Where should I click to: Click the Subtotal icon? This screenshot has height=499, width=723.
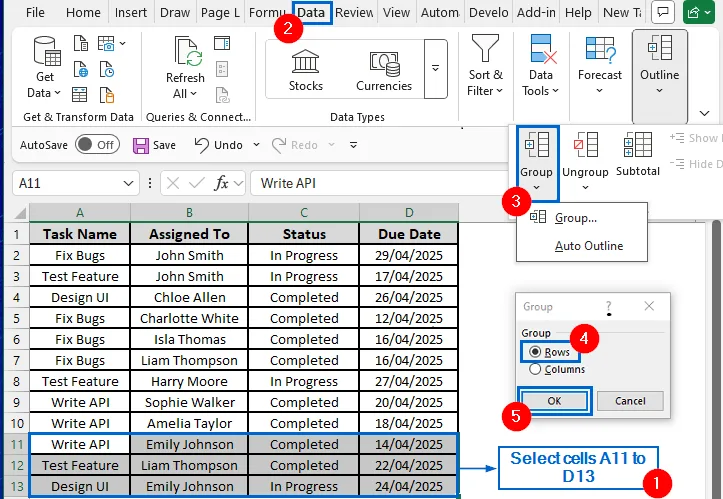coord(638,144)
